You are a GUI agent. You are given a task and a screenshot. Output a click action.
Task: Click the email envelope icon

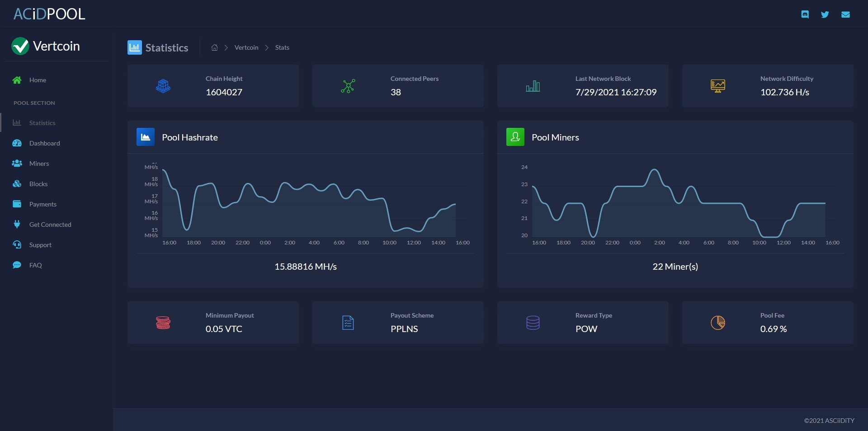(x=845, y=14)
